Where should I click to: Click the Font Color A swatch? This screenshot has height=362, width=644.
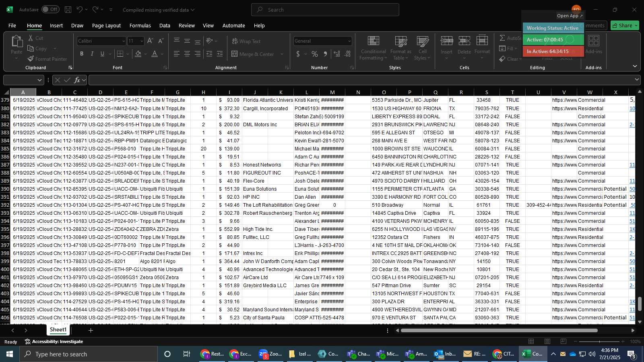pyautogui.click(x=155, y=54)
